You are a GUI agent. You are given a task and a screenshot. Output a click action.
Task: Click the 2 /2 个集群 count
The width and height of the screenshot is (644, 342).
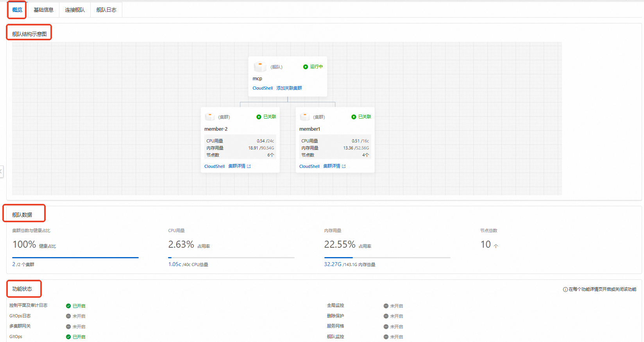23,265
